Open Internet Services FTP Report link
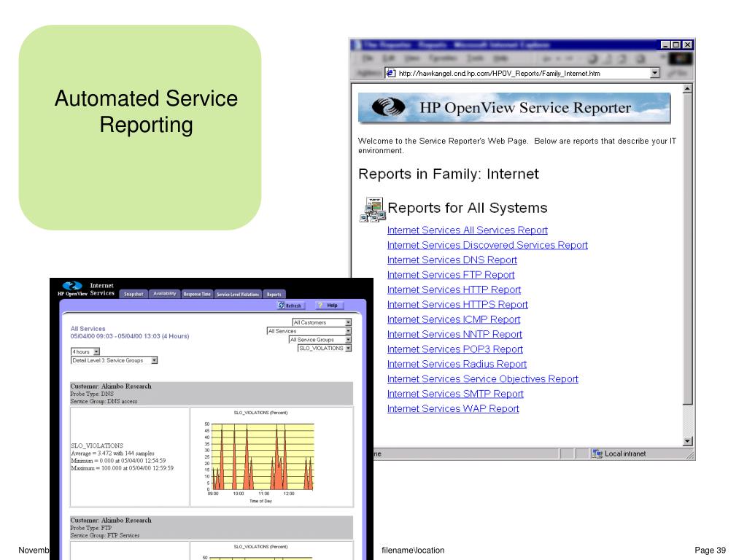This screenshot has width=747, height=560. click(x=451, y=275)
